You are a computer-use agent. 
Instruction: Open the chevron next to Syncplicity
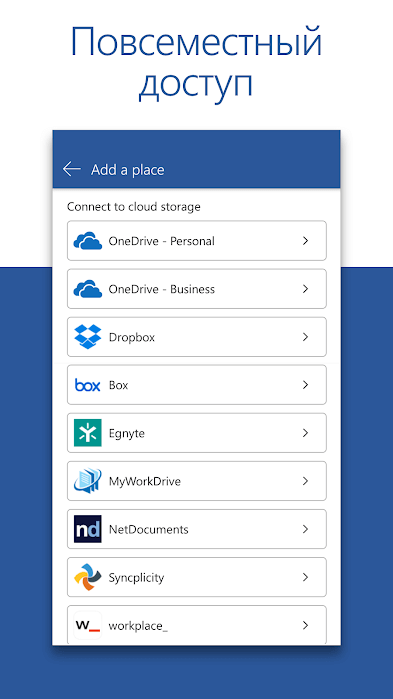305,577
